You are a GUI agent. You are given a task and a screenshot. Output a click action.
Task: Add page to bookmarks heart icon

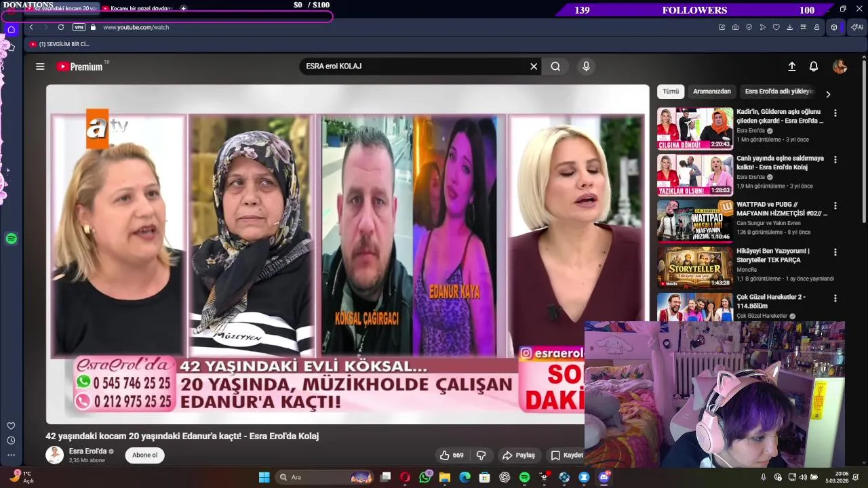[x=776, y=27]
